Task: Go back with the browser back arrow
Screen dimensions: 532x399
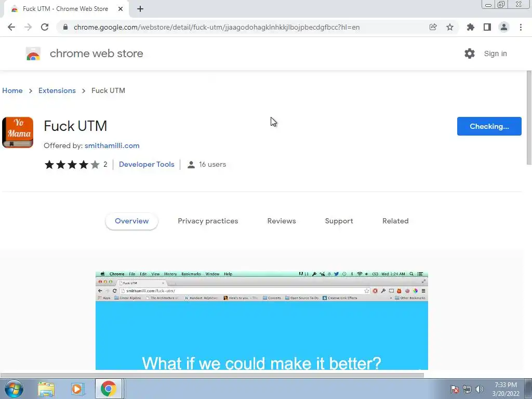Action: click(11, 27)
